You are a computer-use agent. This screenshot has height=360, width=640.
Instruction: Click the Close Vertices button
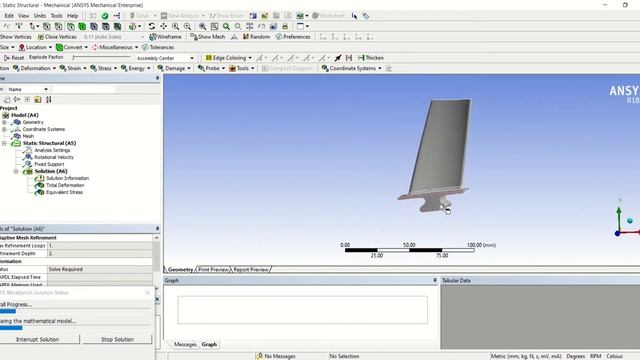click(57, 37)
